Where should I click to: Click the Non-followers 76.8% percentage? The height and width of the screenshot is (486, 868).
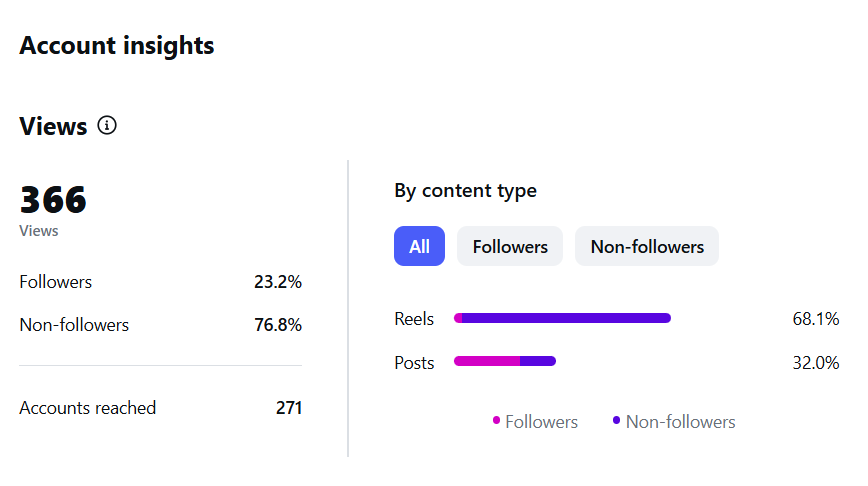[278, 325]
